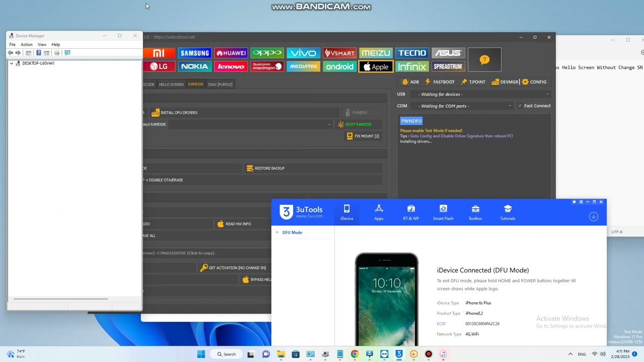Open the Select RAMDISK dropdown
Screen dimensions: 644x362
click(x=250, y=124)
